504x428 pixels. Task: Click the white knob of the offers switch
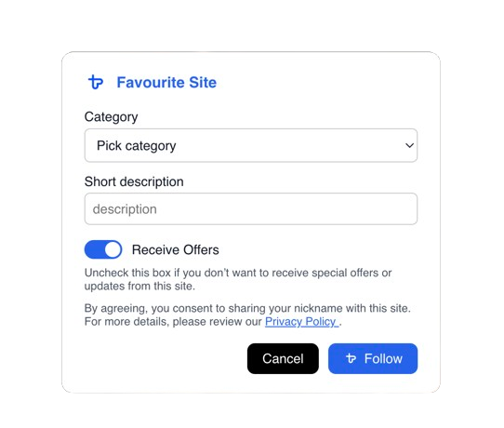coord(113,249)
